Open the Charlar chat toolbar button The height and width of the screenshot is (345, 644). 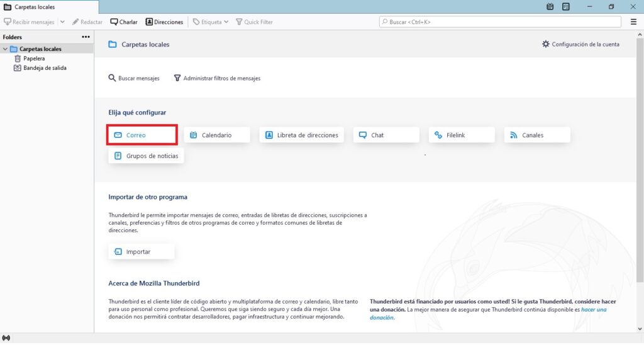(124, 22)
